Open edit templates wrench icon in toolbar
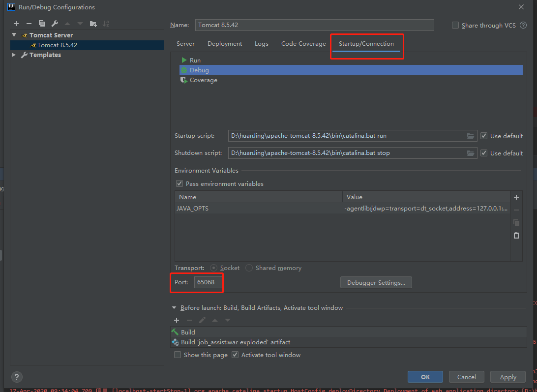This screenshot has height=392, width=537. click(x=55, y=24)
